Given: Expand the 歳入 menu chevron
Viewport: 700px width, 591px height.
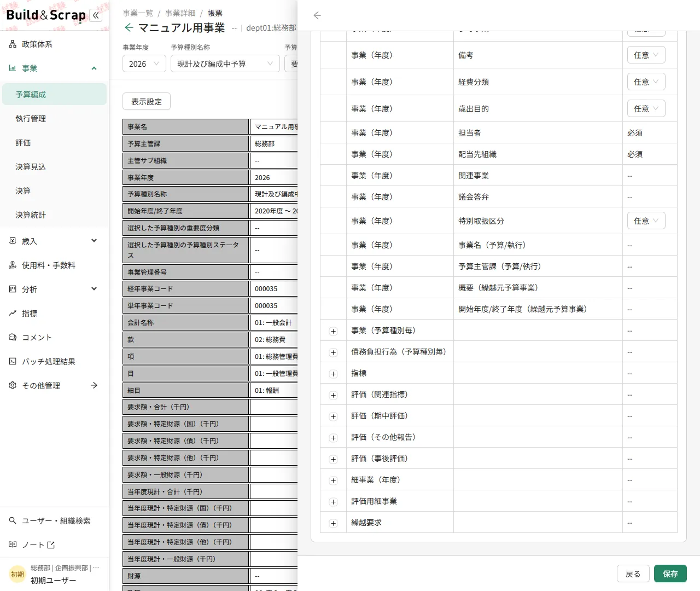Looking at the screenshot, I should pos(94,241).
